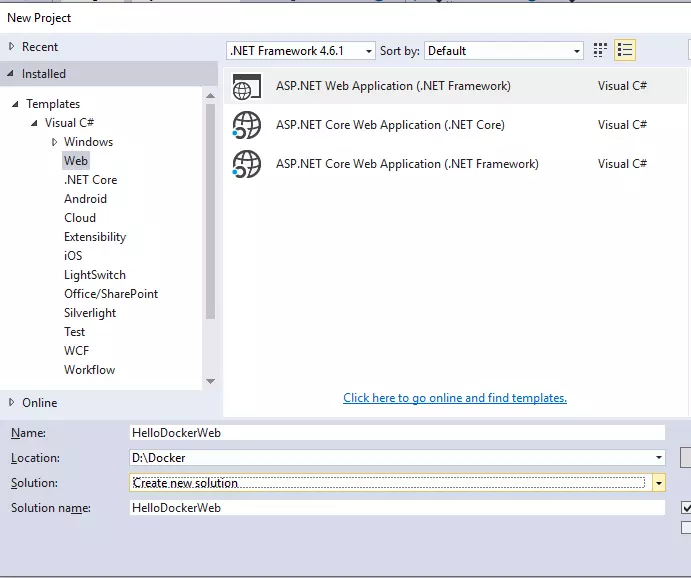Click the template tree scrollbar up arrow
Screen dimensions: 691x578
[210, 96]
